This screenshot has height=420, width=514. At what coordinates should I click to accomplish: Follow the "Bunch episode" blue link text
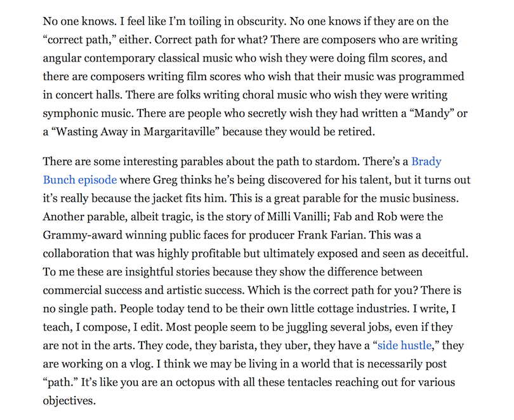[x=80, y=180]
